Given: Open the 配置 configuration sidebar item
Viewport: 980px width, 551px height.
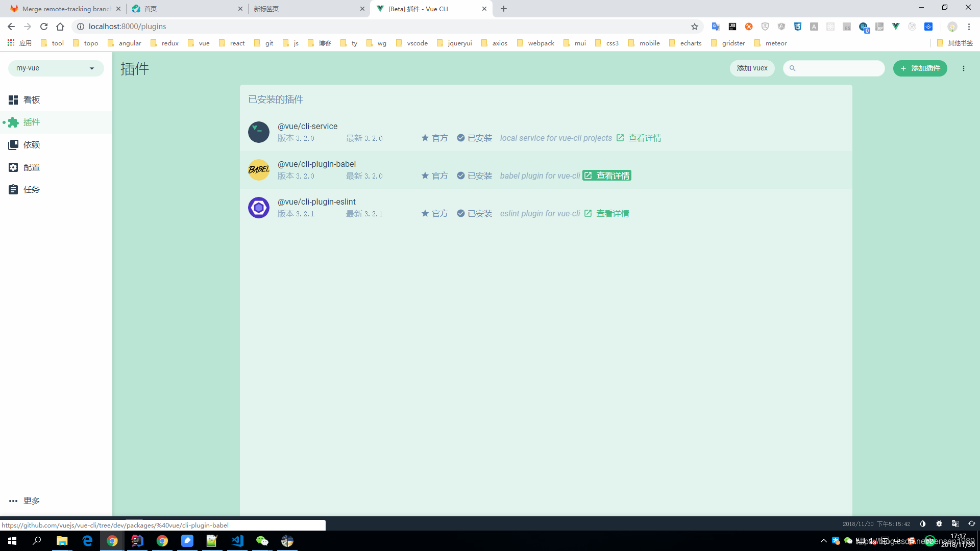Looking at the screenshot, I should (56, 167).
